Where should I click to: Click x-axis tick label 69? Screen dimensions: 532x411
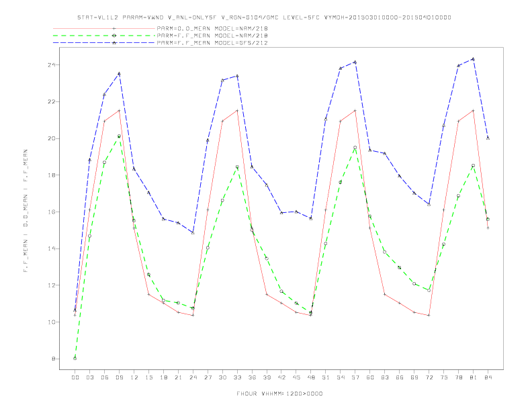tap(414, 377)
